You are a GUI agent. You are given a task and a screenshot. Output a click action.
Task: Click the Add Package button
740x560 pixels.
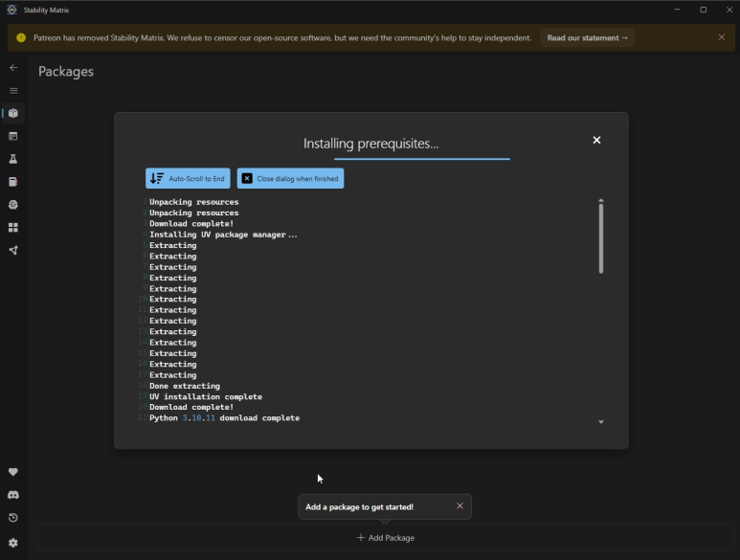click(386, 537)
